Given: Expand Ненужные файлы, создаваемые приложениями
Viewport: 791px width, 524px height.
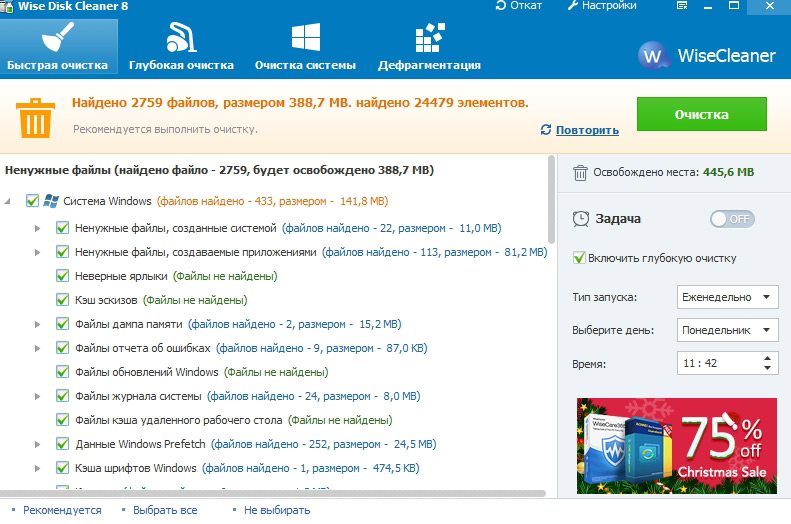Looking at the screenshot, I should (x=37, y=252).
